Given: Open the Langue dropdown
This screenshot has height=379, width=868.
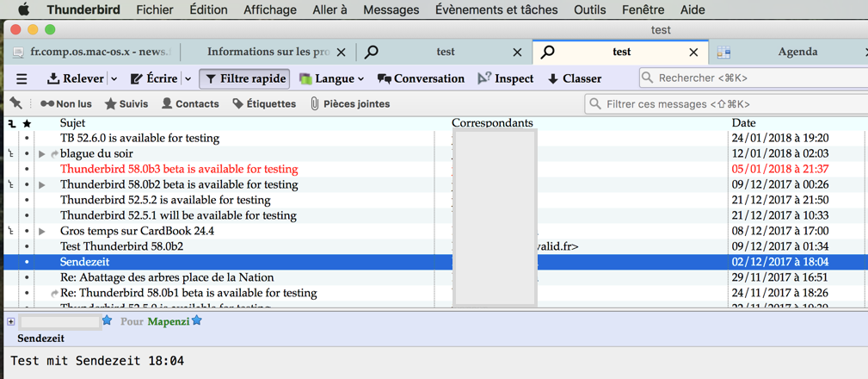Looking at the screenshot, I should (331, 78).
